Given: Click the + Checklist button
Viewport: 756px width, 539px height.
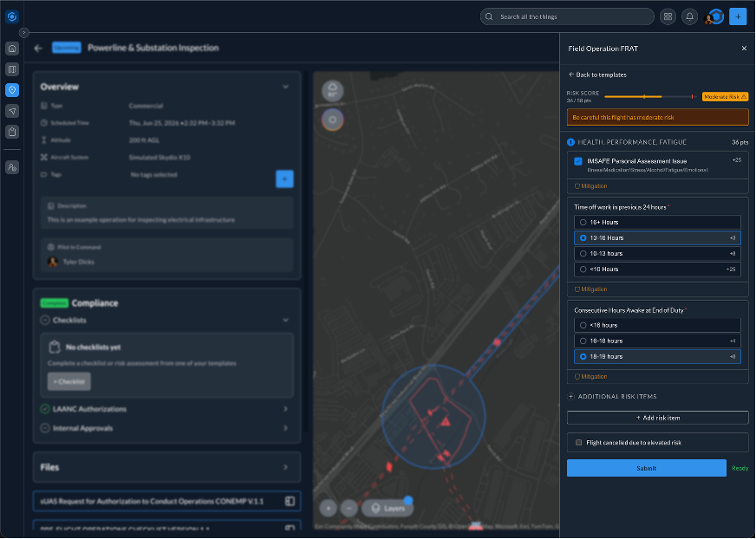Looking at the screenshot, I should [69, 382].
